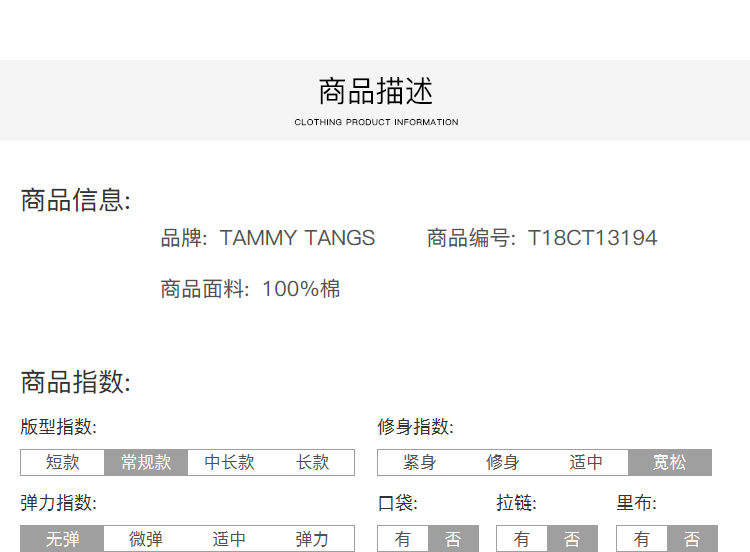Viewport: 750px width, 552px height.
Task: Choose 修身 option under 修身指数
Action: pyautogui.click(x=502, y=462)
